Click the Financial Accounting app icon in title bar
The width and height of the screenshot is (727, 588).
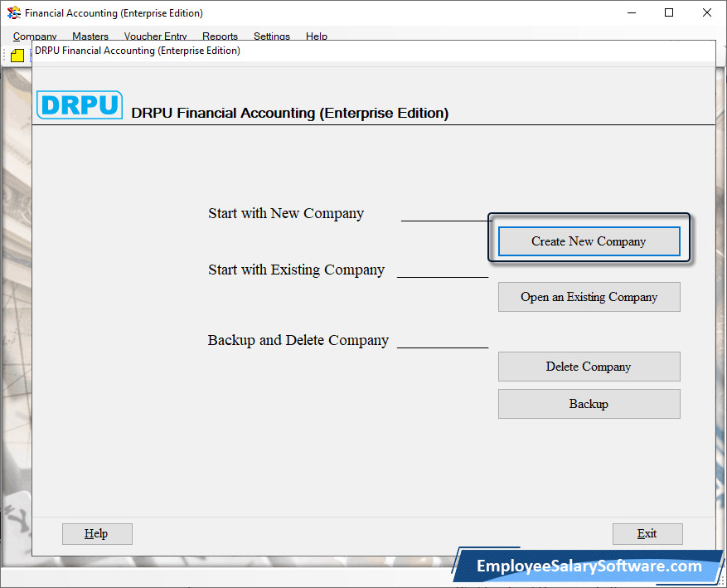coord(14,12)
